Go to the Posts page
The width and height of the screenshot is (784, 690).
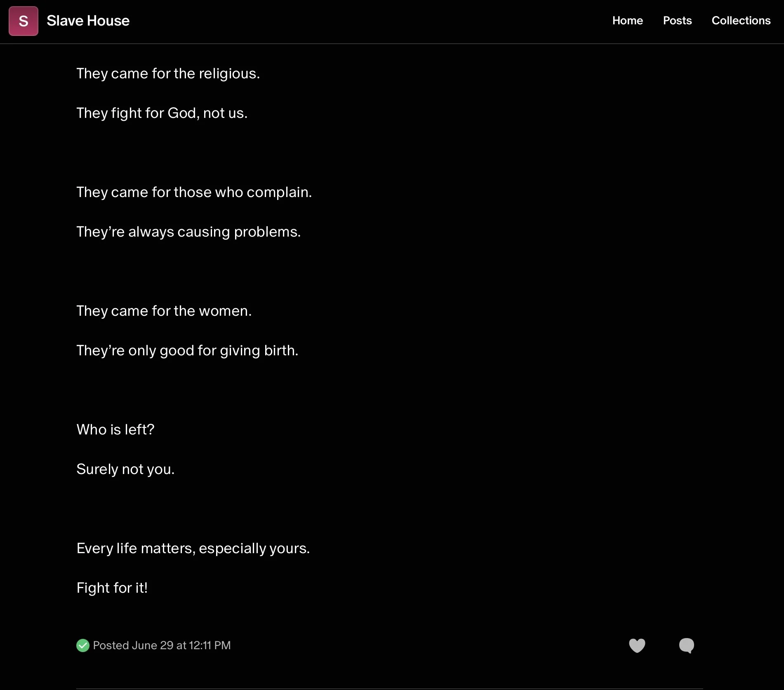(x=677, y=21)
